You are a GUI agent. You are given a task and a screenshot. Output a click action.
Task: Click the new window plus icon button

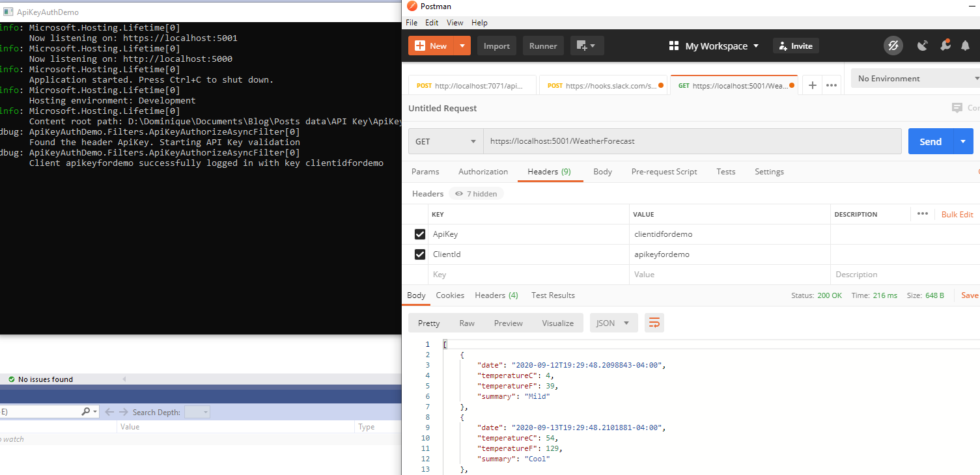coord(587,46)
